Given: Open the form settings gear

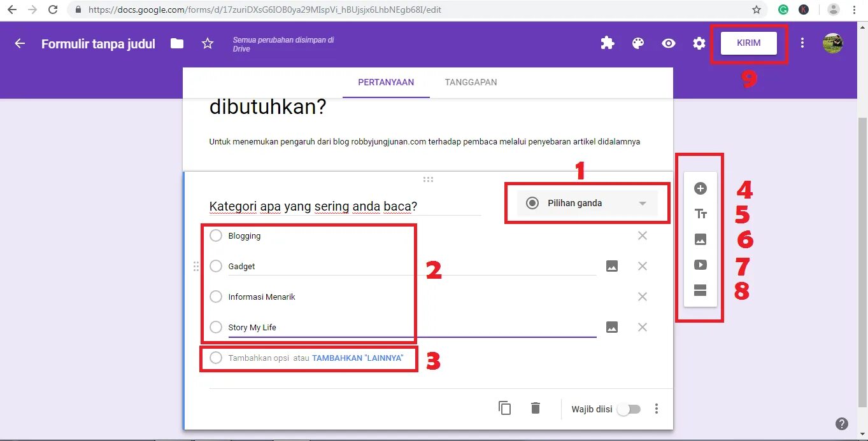Looking at the screenshot, I should click(699, 43).
